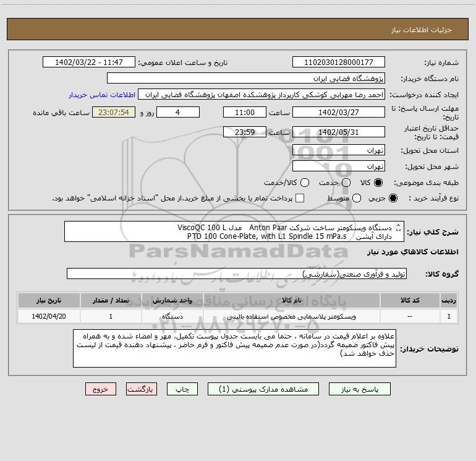Viewport: 476px width, 461px height.
Task: Click the remaining time 23:07:54 field
Action: point(114,112)
